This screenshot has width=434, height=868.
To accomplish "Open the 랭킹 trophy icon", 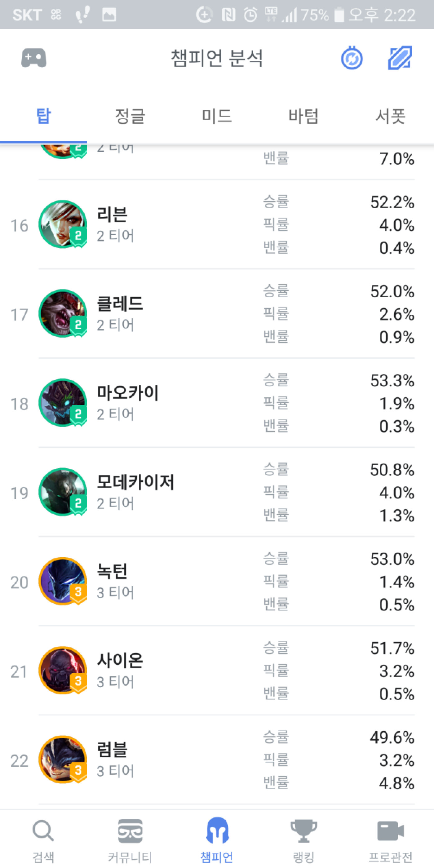I will click(303, 830).
